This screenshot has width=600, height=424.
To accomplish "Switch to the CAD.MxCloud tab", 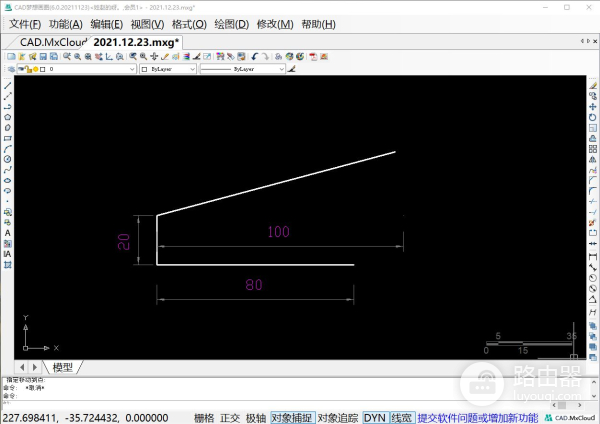I will click(x=52, y=42).
